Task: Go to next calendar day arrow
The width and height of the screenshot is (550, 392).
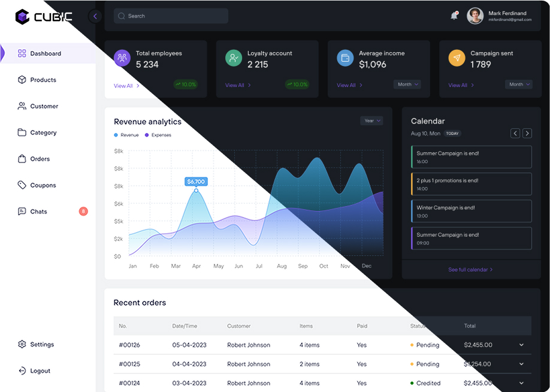Action: pyautogui.click(x=527, y=133)
